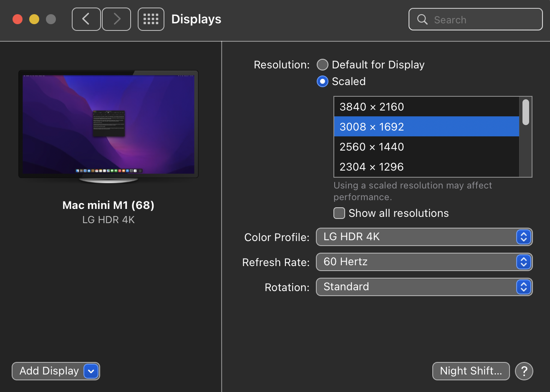Choose 3008 × 1692 resolution
The image size is (550, 392).
426,126
